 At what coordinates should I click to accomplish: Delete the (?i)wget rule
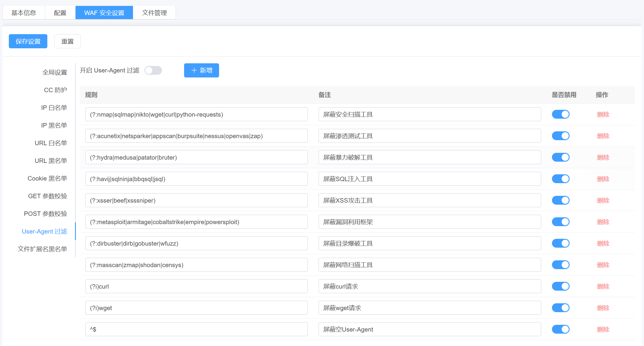click(603, 308)
